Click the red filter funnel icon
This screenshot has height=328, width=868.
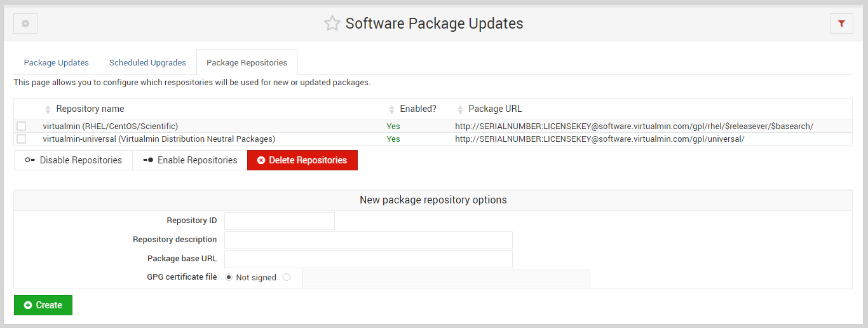(841, 24)
